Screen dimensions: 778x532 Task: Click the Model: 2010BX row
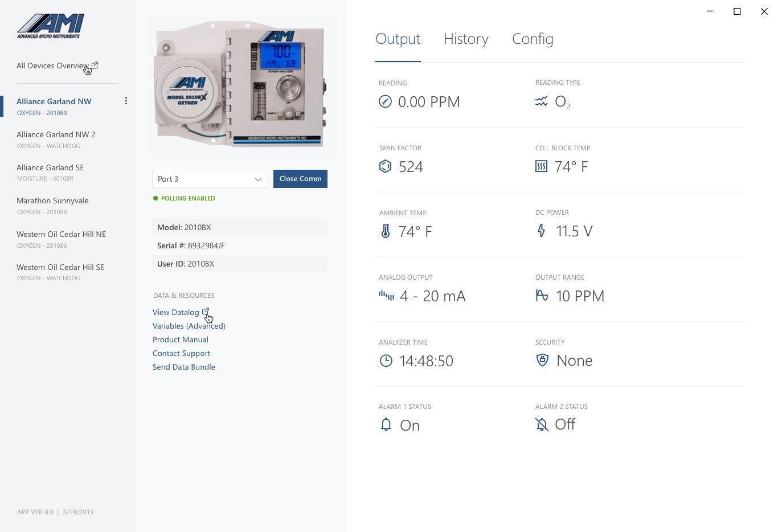(x=240, y=227)
